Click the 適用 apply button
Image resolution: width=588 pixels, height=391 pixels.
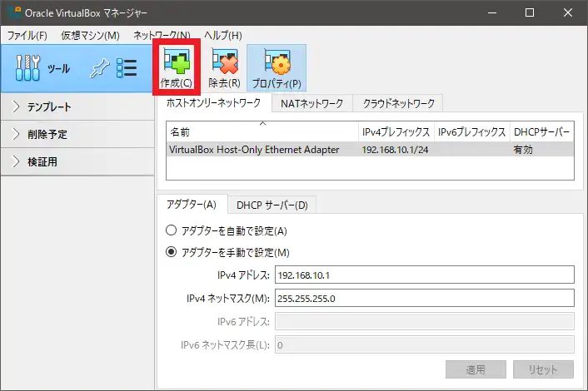point(476,369)
